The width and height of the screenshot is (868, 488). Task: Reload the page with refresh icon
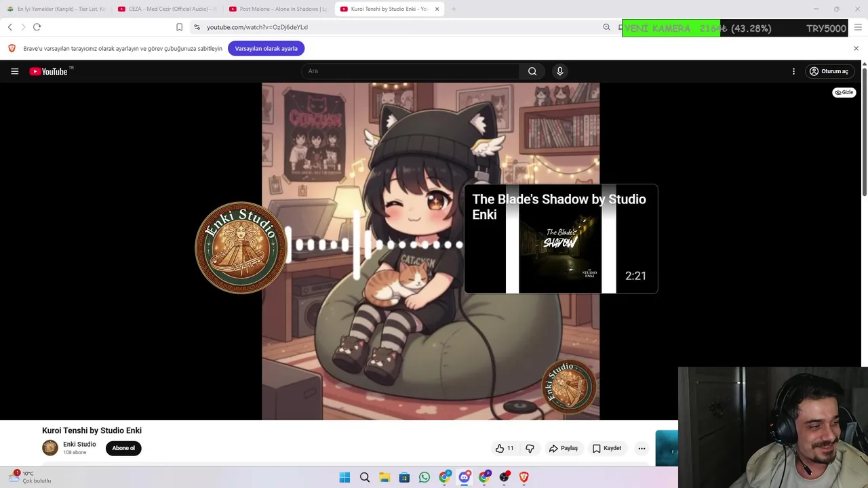[x=37, y=27]
